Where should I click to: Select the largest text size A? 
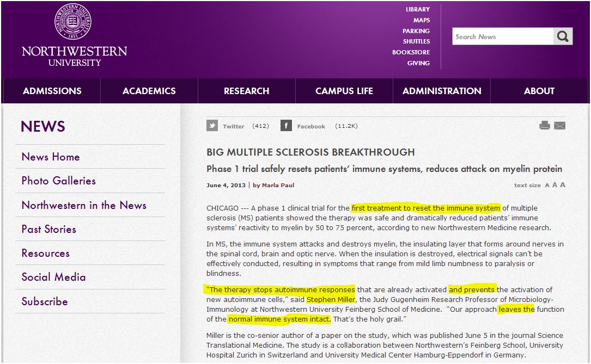tap(563, 184)
